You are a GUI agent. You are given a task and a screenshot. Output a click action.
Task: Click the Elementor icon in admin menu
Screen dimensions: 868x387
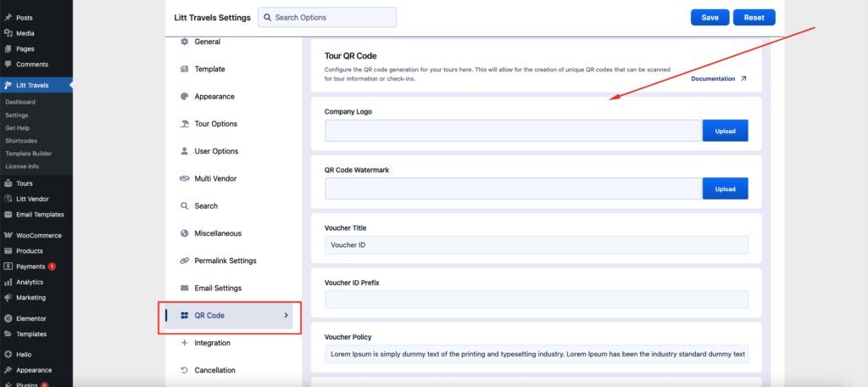coord(8,318)
